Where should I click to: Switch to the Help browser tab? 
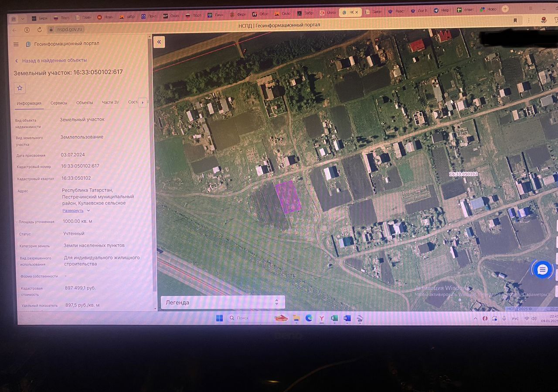click(441, 10)
